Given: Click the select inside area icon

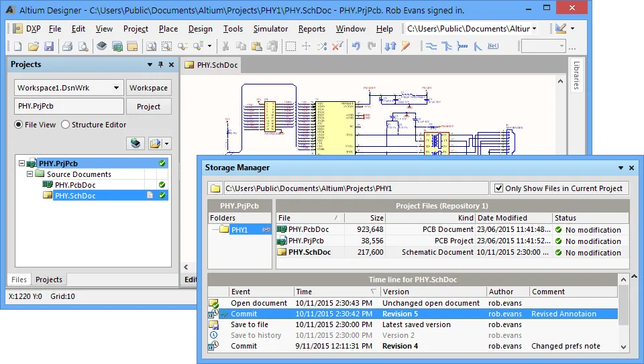Looking at the screenshot, I should click(x=290, y=46).
